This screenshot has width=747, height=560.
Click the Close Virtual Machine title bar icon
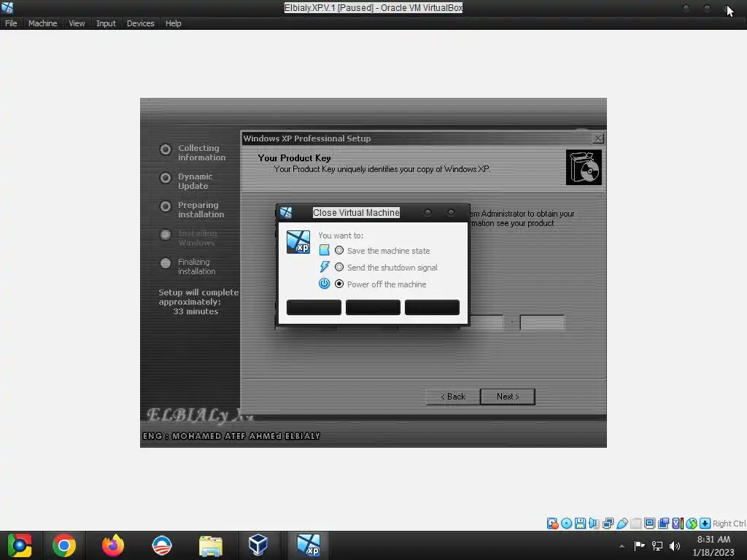pos(286,212)
